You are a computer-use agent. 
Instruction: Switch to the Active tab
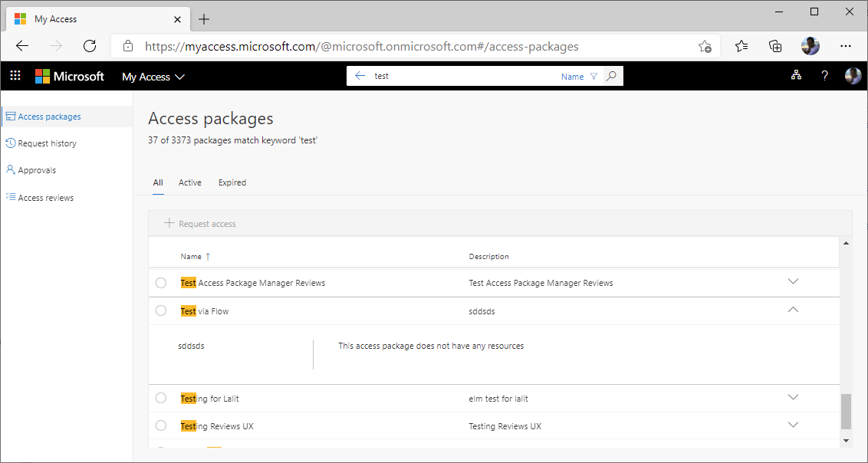click(189, 182)
